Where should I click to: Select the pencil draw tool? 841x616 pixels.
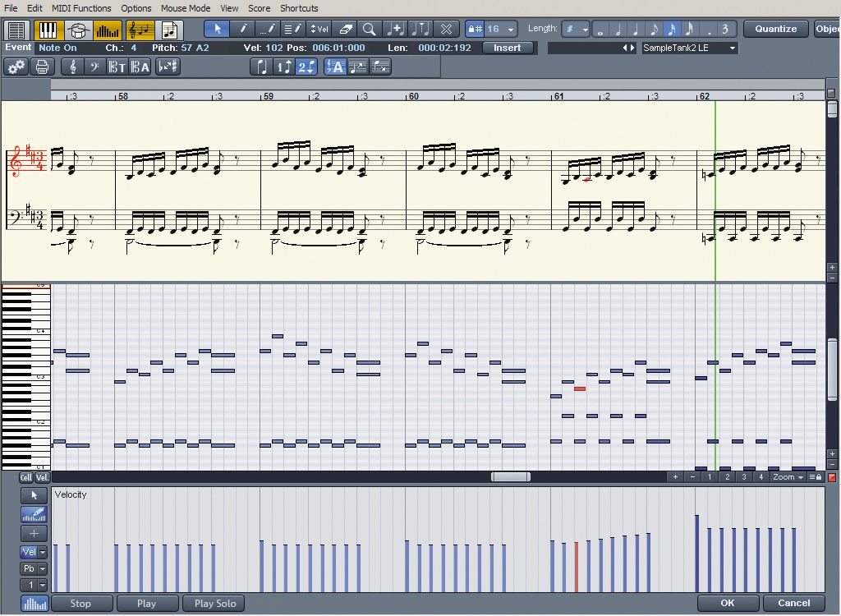pyautogui.click(x=242, y=29)
